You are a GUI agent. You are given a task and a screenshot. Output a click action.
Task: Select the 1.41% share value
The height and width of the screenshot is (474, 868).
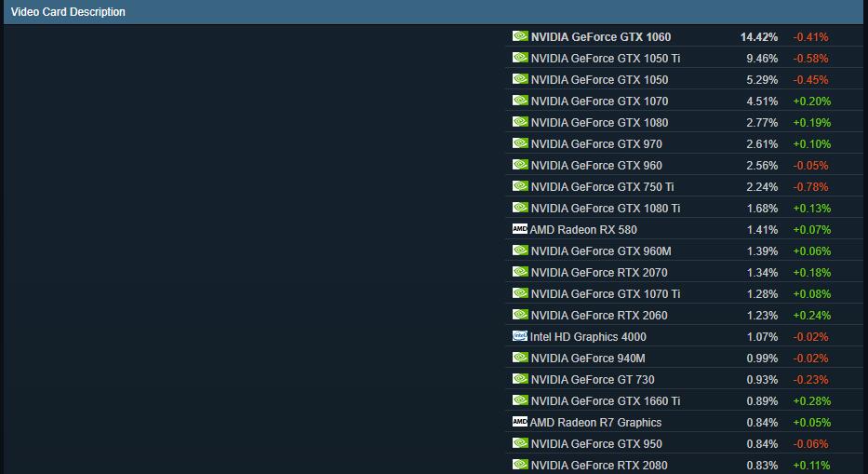tap(762, 229)
